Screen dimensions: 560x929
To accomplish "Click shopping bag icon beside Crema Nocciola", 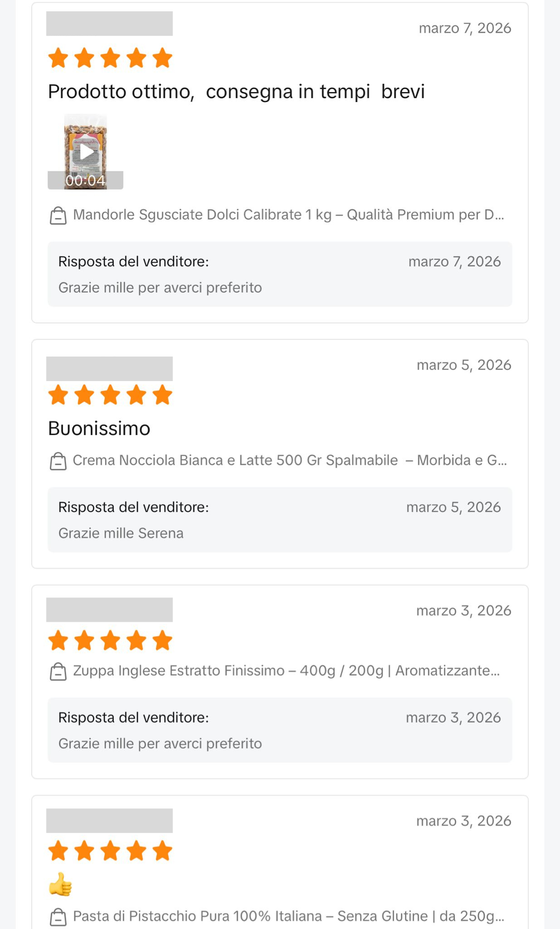I will pyautogui.click(x=58, y=461).
